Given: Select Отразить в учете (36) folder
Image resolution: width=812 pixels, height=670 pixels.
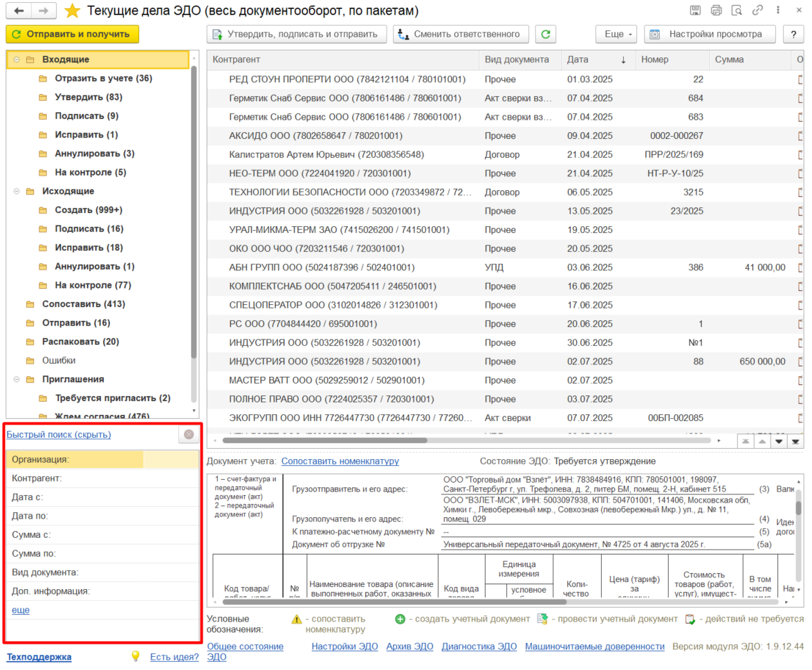Looking at the screenshot, I should click(x=104, y=78).
